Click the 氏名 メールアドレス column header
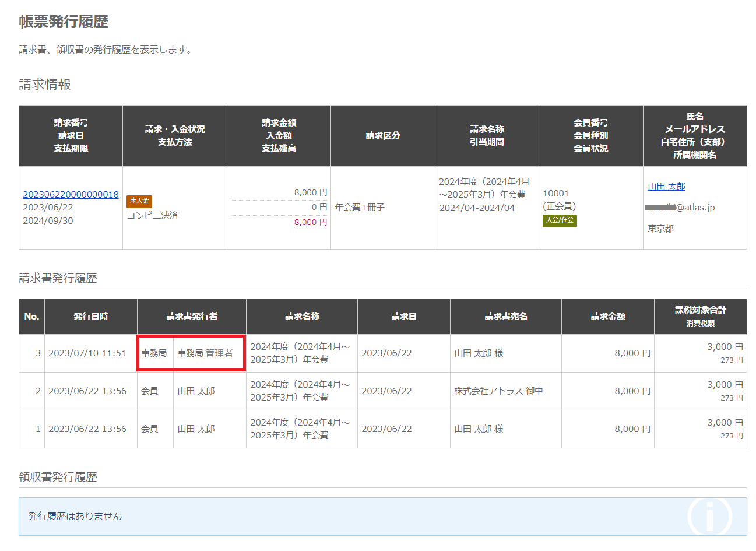This screenshot has height=551, width=756. [695, 136]
